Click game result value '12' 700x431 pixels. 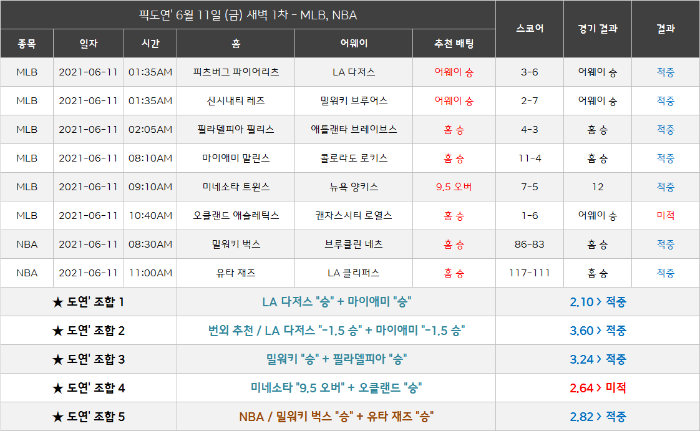coord(597,187)
